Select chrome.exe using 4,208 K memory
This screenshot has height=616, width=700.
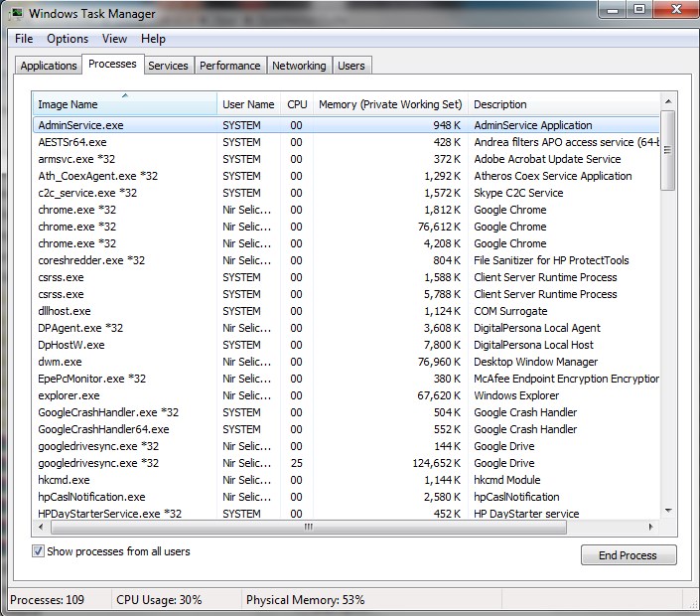(x=346, y=243)
